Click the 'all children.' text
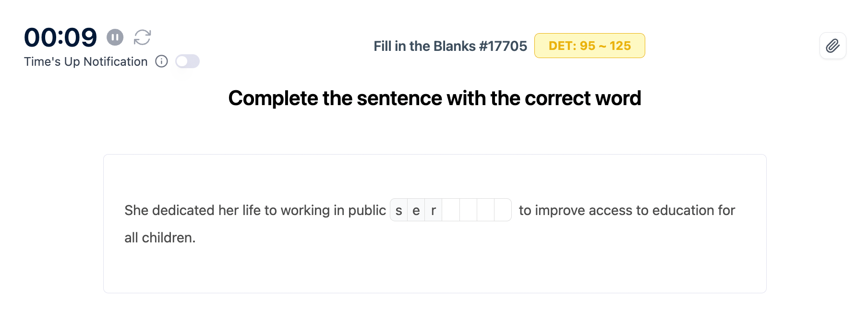Screen dimensions: 868x336 [160, 238]
